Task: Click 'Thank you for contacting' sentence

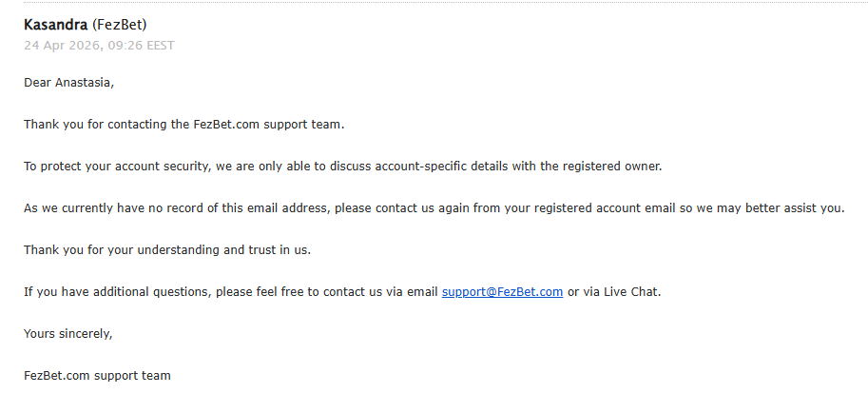Action: coord(95,125)
